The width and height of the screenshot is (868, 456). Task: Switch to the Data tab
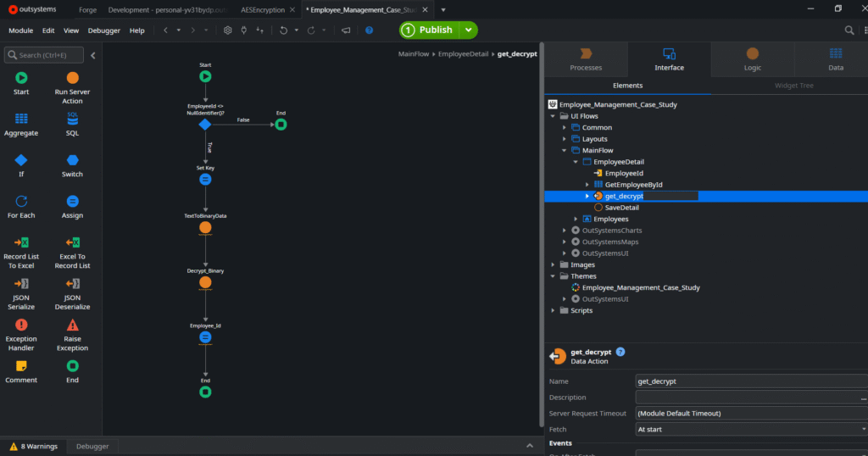click(835, 59)
